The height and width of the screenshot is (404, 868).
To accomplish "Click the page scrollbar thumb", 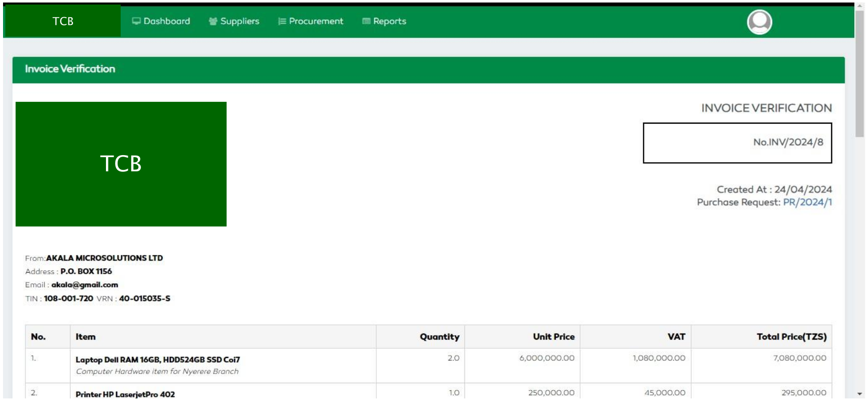I will pos(859,74).
